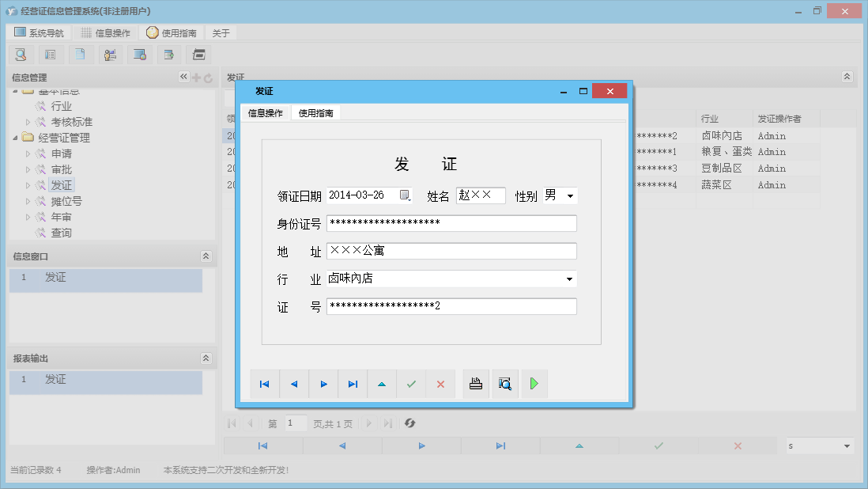Open the calendar picker next to 领证日期

click(x=406, y=195)
